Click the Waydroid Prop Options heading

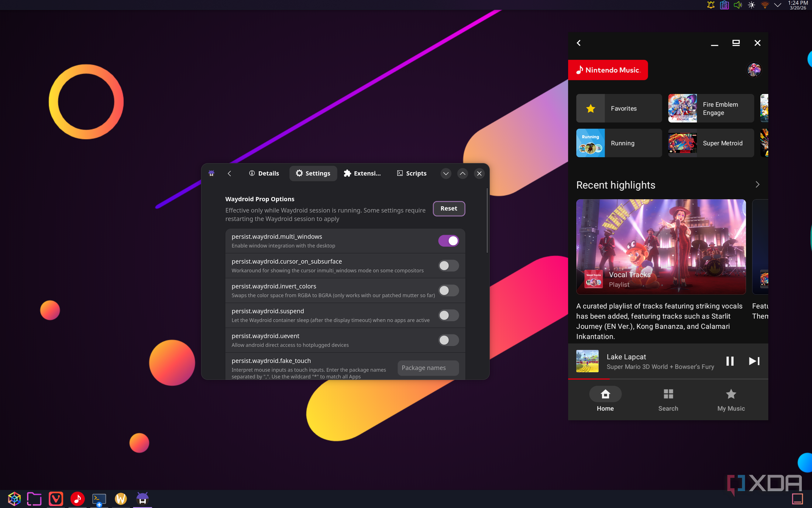260,199
